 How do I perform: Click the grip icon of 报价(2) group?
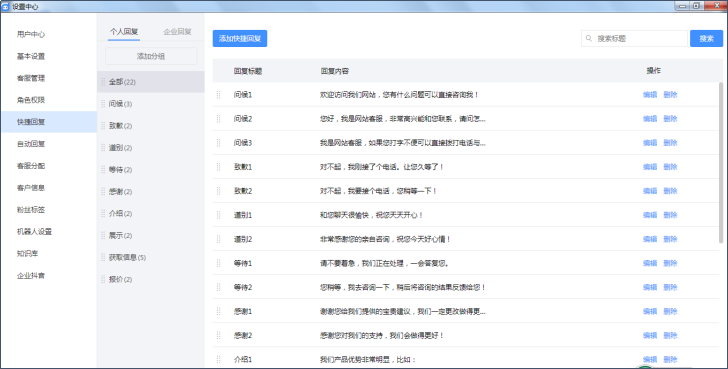pos(103,279)
